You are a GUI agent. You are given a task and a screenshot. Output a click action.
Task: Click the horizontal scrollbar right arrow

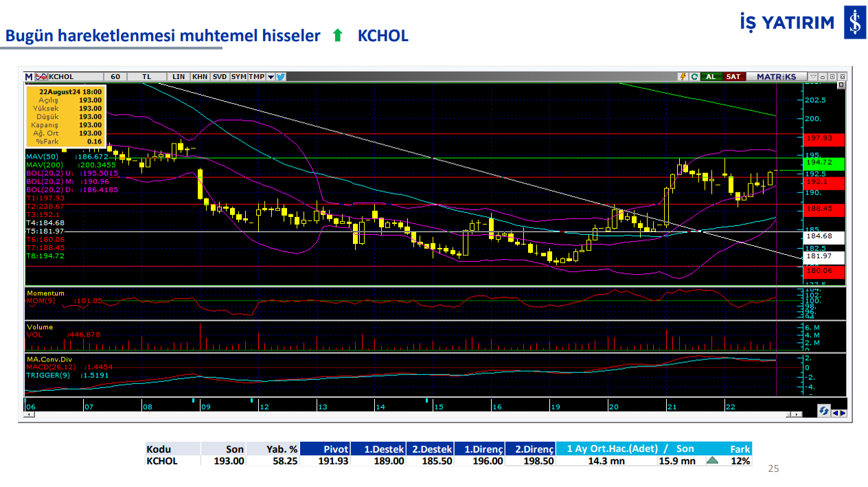797,414
